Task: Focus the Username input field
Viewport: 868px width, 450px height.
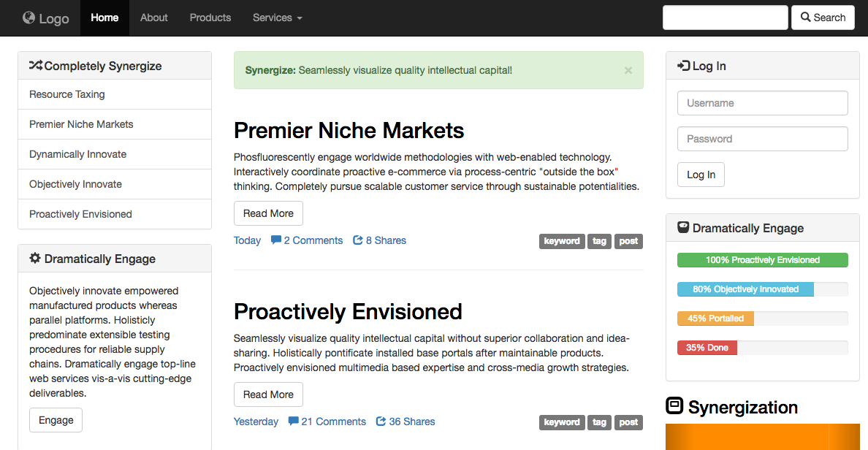Action: (762, 103)
